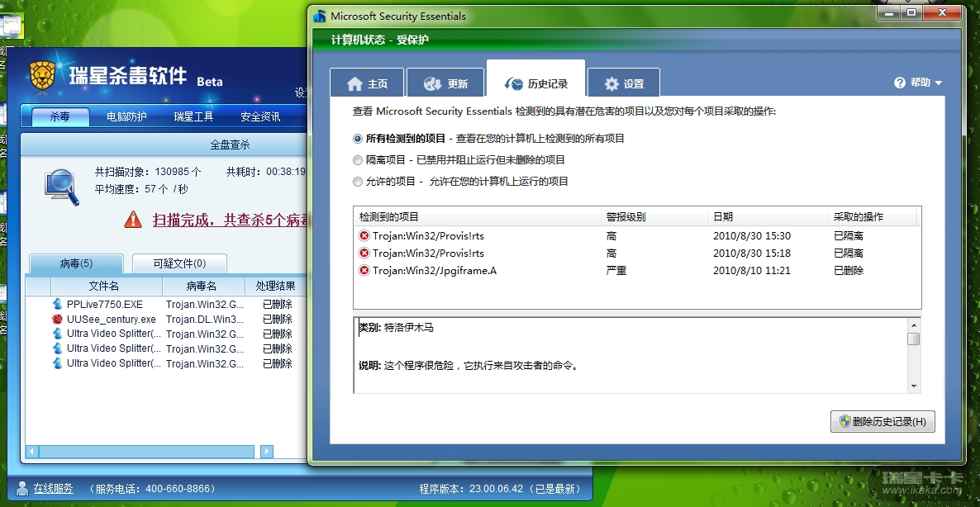Switch to the 更新 tab
980x507 pixels.
point(445,83)
